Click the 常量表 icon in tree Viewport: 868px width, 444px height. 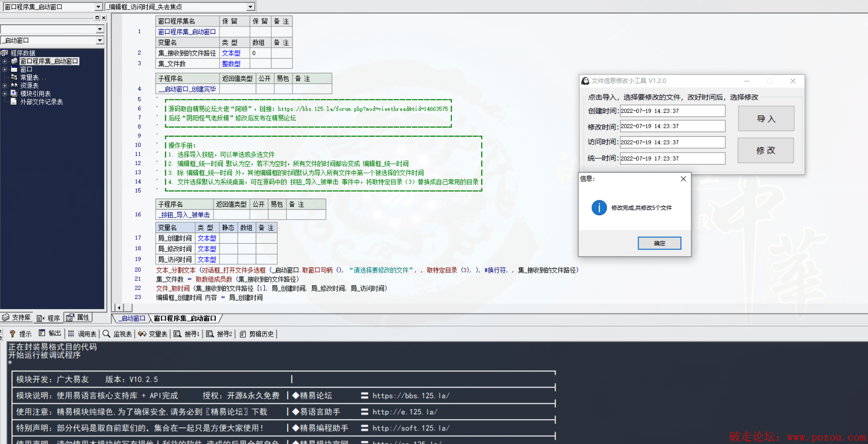point(14,77)
